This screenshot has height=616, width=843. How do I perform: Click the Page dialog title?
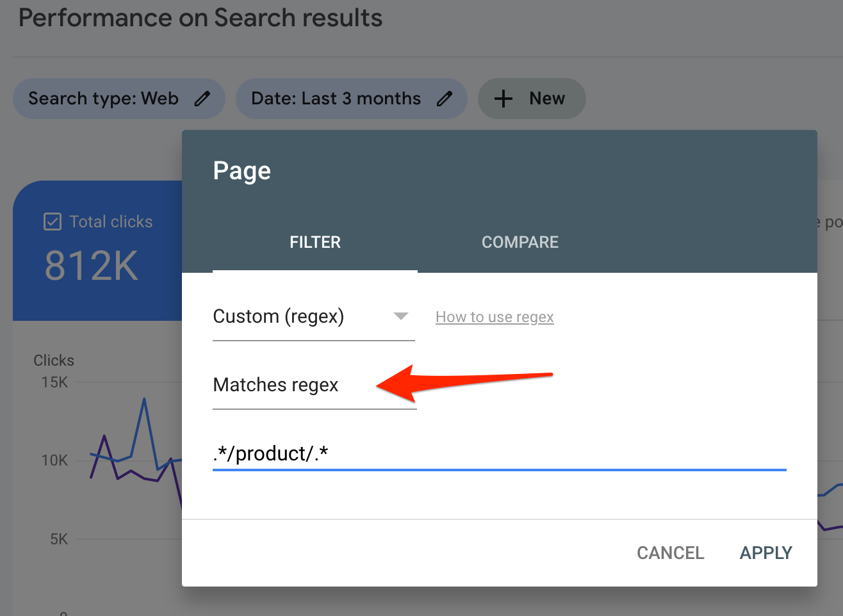click(x=241, y=170)
